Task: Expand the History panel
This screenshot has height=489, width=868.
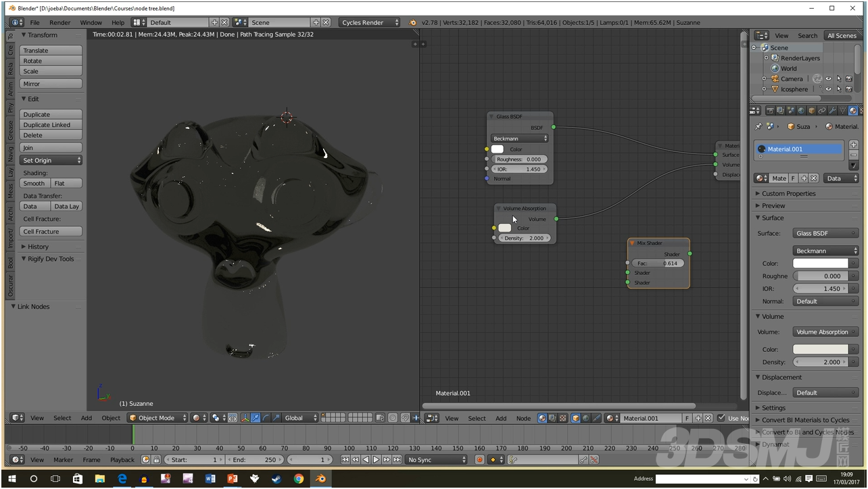Action: (x=38, y=247)
